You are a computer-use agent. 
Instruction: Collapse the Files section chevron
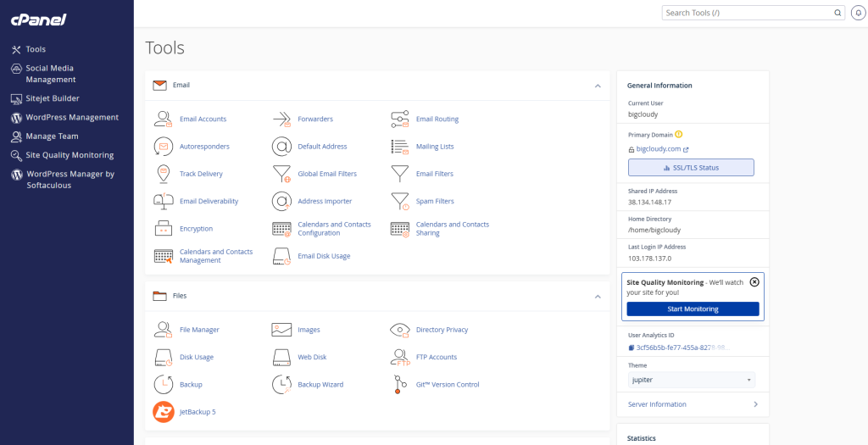(598, 297)
